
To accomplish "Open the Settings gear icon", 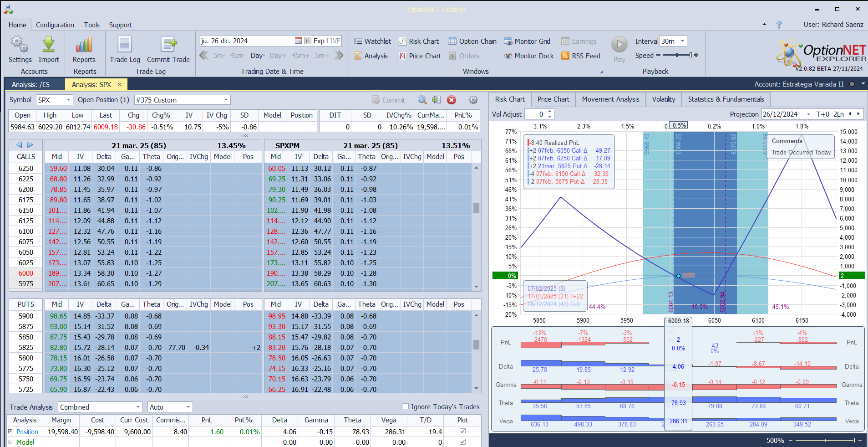I will [20, 45].
